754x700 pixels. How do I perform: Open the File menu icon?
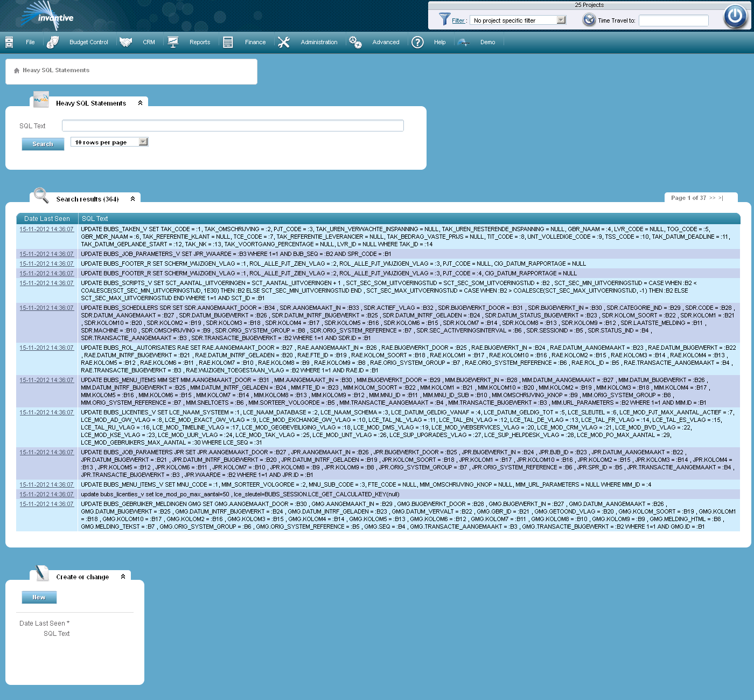coord(9,42)
